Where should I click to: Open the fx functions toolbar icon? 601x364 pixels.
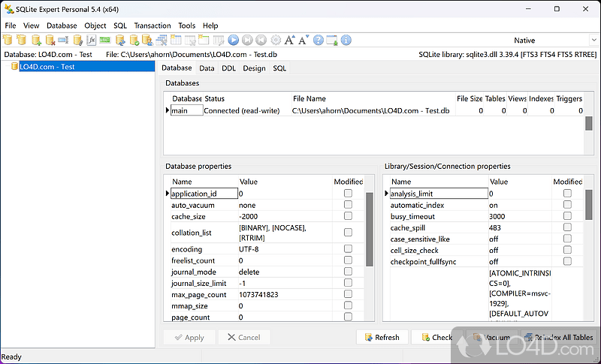(x=91, y=40)
